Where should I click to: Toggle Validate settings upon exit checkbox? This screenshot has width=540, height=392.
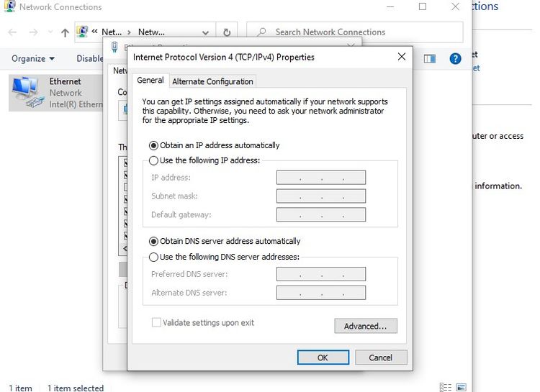pos(156,322)
